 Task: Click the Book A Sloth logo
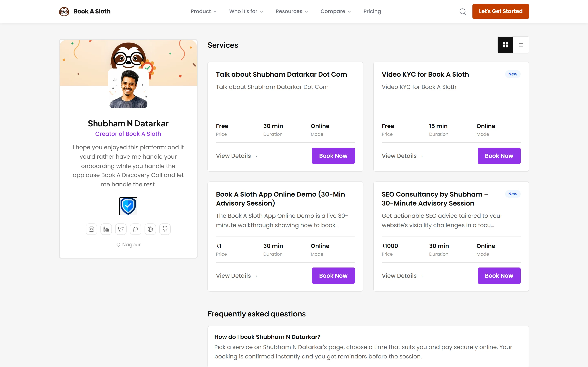coord(85,11)
